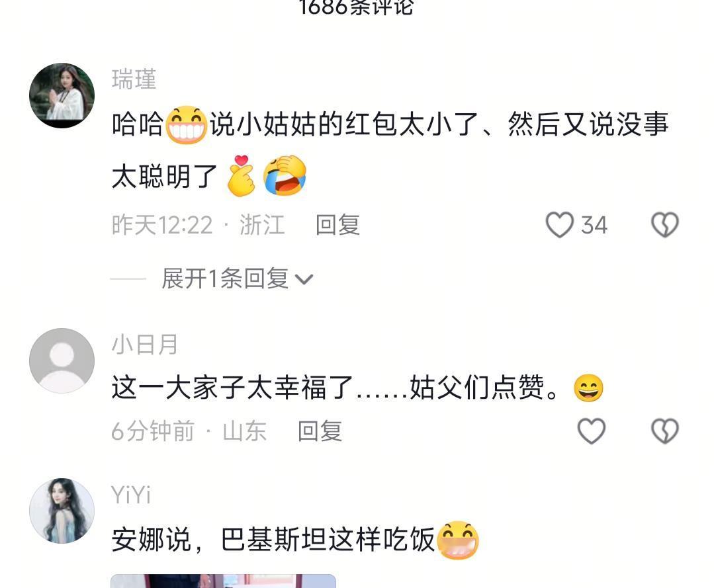The width and height of the screenshot is (714, 588).
Task: Tap YiYi's comment about 巴基斯坦
Action: pos(294,540)
